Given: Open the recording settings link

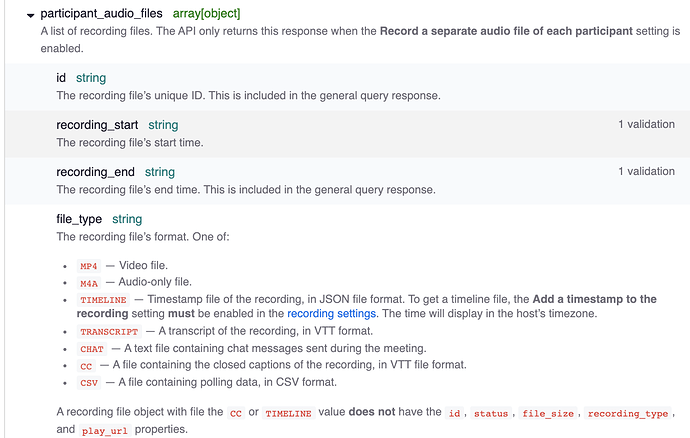Looking at the screenshot, I should click(x=331, y=313).
